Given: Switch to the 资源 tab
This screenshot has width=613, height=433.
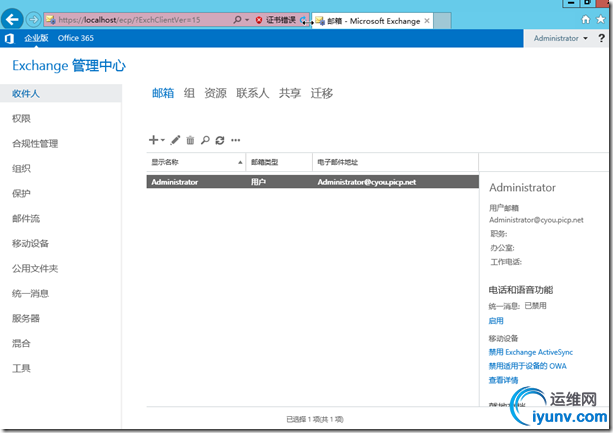Looking at the screenshot, I should pyautogui.click(x=215, y=93).
